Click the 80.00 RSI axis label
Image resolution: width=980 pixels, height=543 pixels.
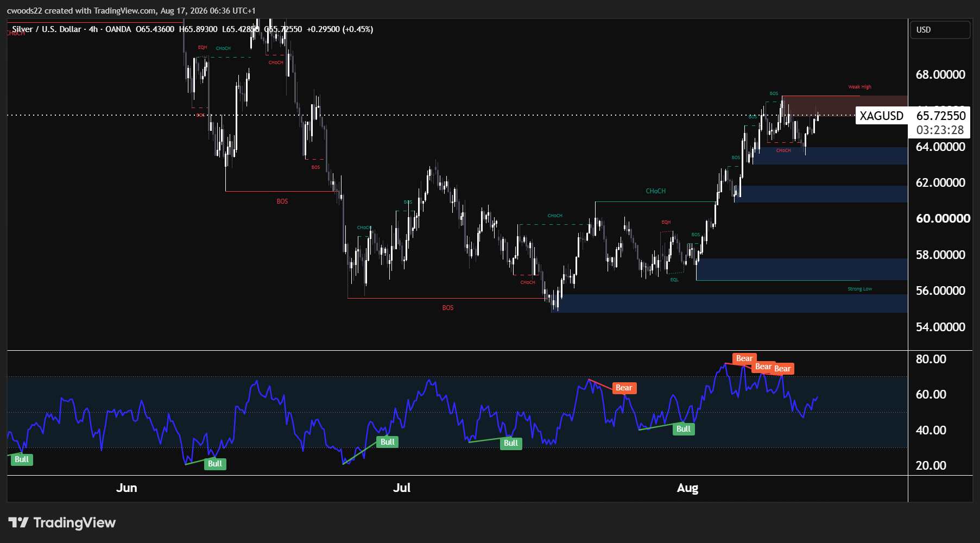(931, 359)
